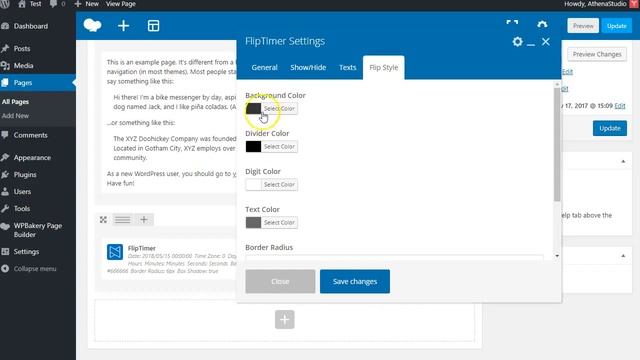Add a new element with plus icon
The height and width of the screenshot is (360, 640).
(123, 26)
